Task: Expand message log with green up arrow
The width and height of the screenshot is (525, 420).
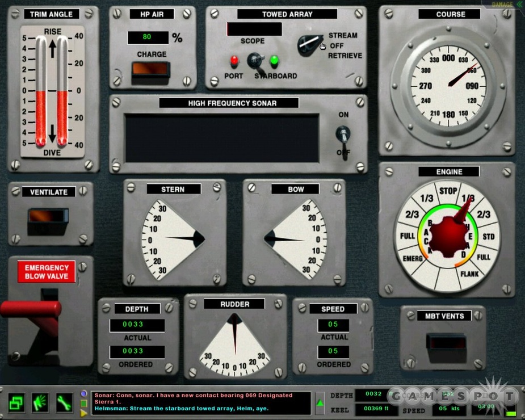Action: point(320,403)
